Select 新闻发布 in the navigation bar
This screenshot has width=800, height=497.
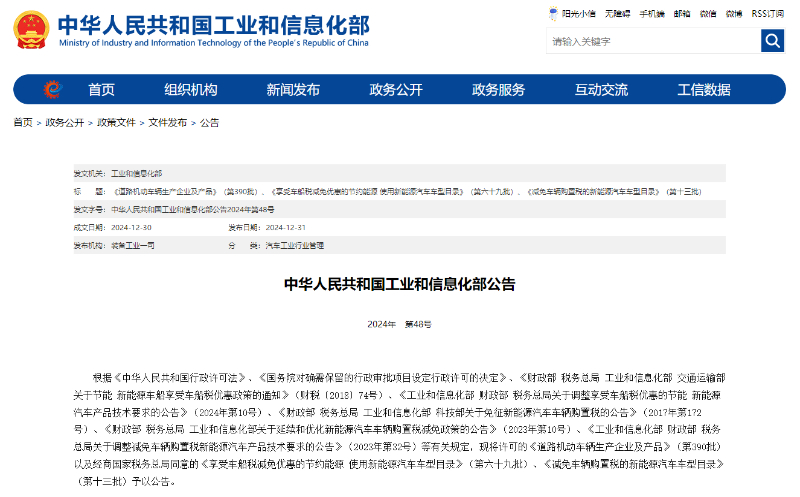(x=293, y=89)
